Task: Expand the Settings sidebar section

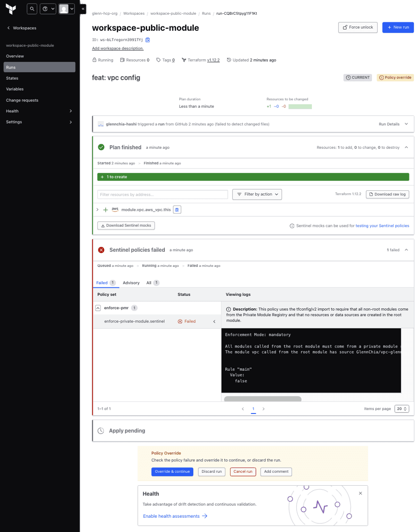Action: click(39, 122)
